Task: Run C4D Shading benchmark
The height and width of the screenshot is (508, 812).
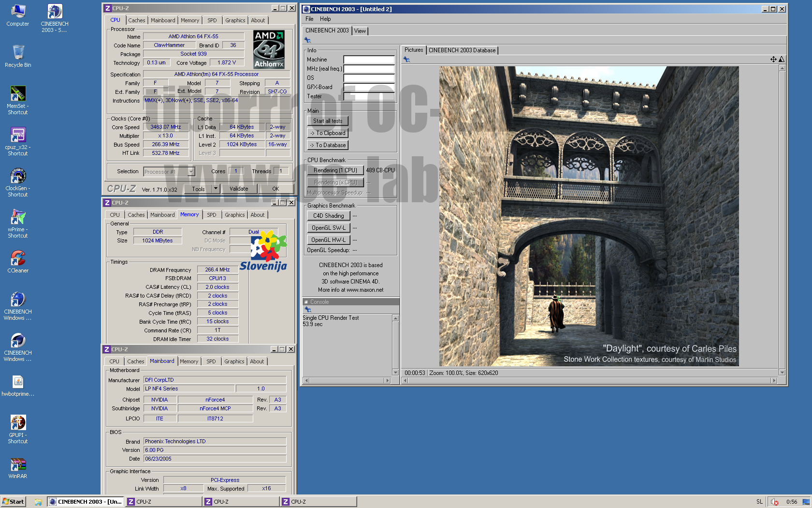Action: point(328,216)
